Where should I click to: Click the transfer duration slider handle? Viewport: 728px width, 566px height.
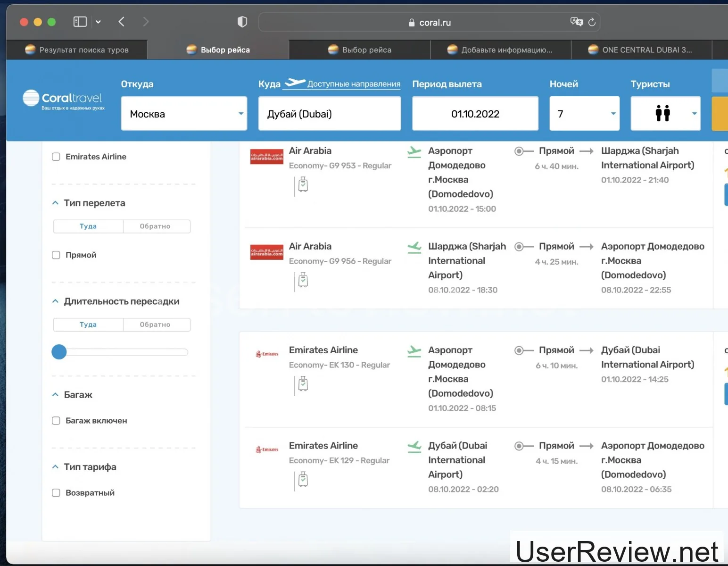59,352
